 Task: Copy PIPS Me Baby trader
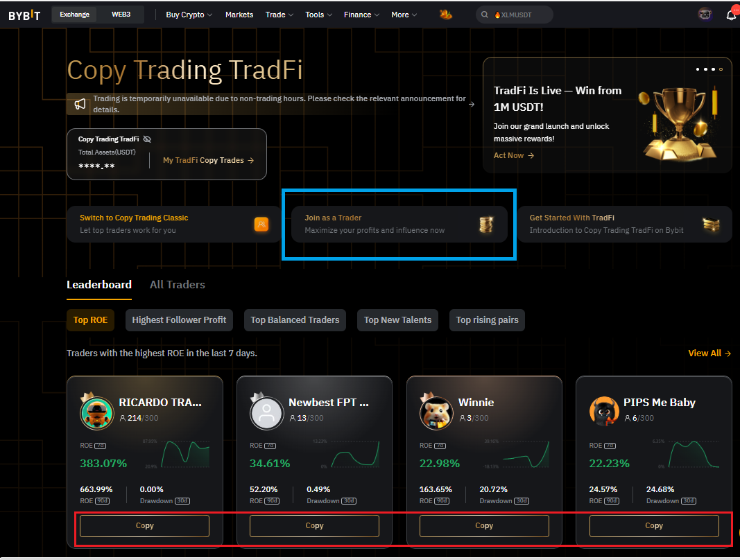654,525
